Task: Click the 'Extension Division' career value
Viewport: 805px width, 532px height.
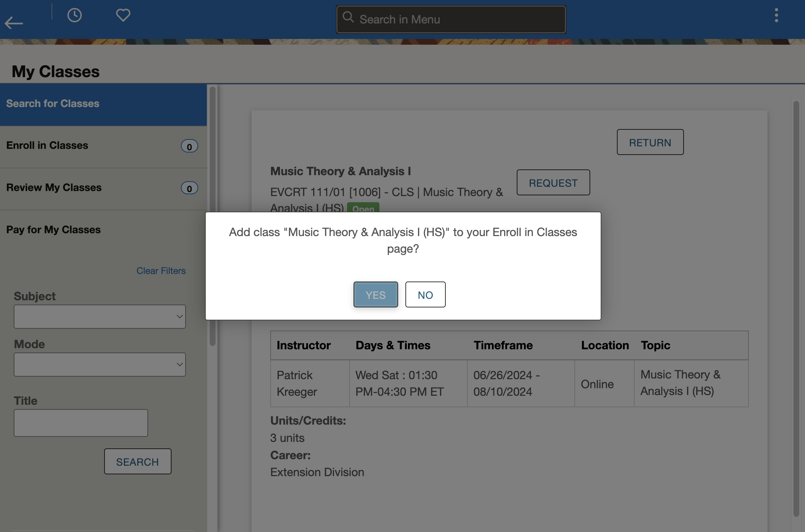Action: (x=317, y=472)
